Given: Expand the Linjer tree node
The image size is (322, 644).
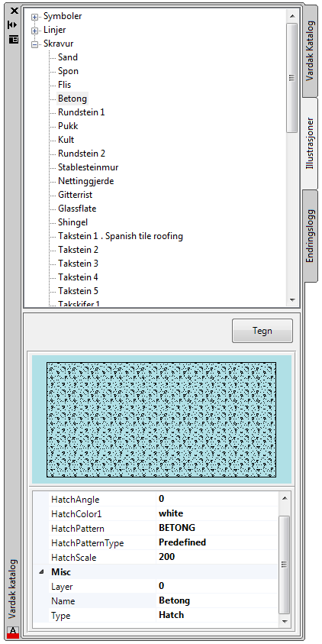Looking at the screenshot, I should coord(35,31).
